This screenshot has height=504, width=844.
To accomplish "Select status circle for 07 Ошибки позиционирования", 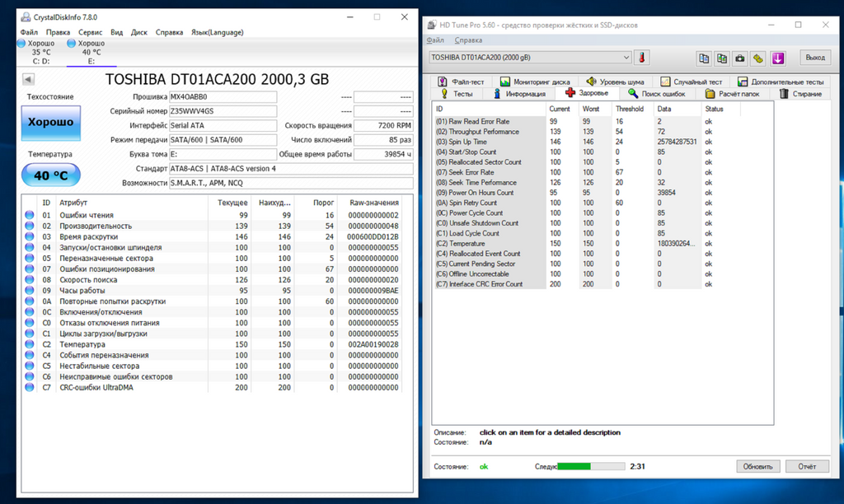I will (x=29, y=269).
